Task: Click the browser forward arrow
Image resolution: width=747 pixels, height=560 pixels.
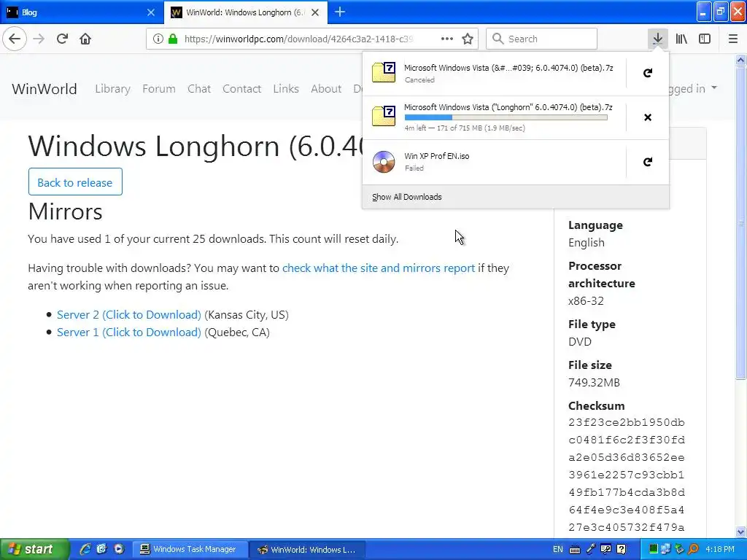Action: pyautogui.click(x=39, y=39)
